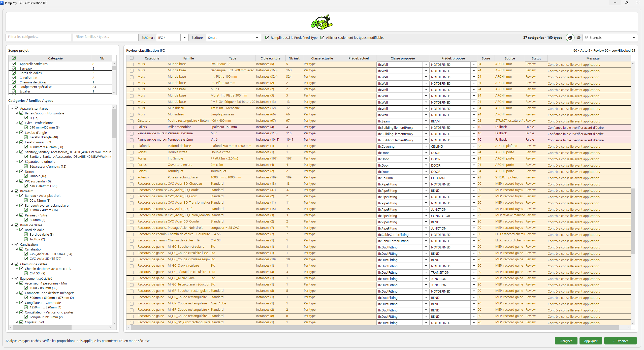Viewport: 644px width, 350px height.
Task: Select the 'Trottoir (2)' tree item
Action: pyautogui.click(x=37, y=239)
